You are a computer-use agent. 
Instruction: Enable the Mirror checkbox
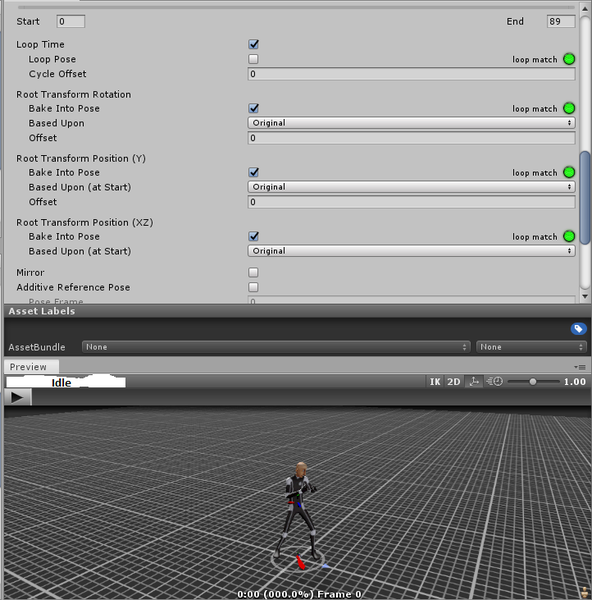coord(253,272)
